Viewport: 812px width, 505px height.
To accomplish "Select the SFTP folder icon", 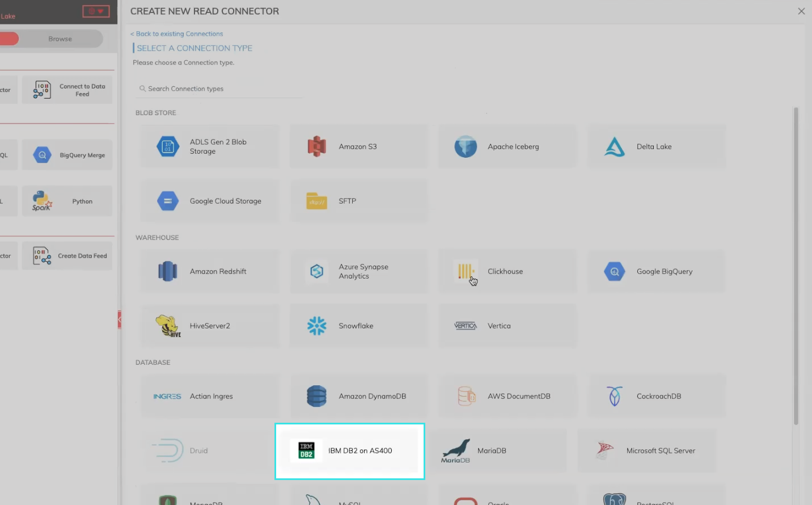I will pos(316,201).
